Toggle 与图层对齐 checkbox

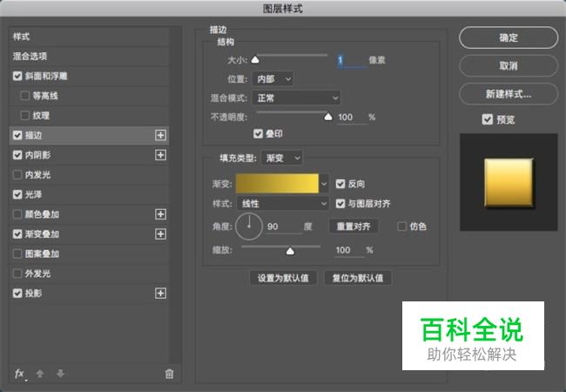[x=340, y=204]
